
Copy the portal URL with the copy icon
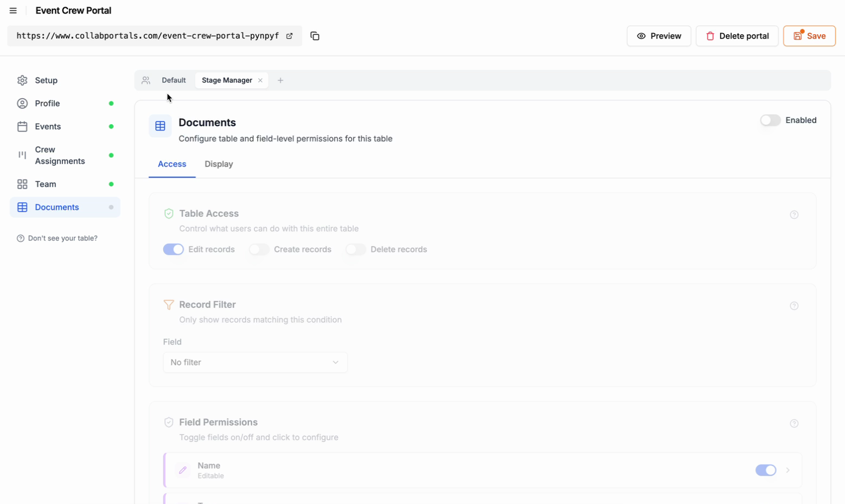pyautogui.click(x=315, y=36)
